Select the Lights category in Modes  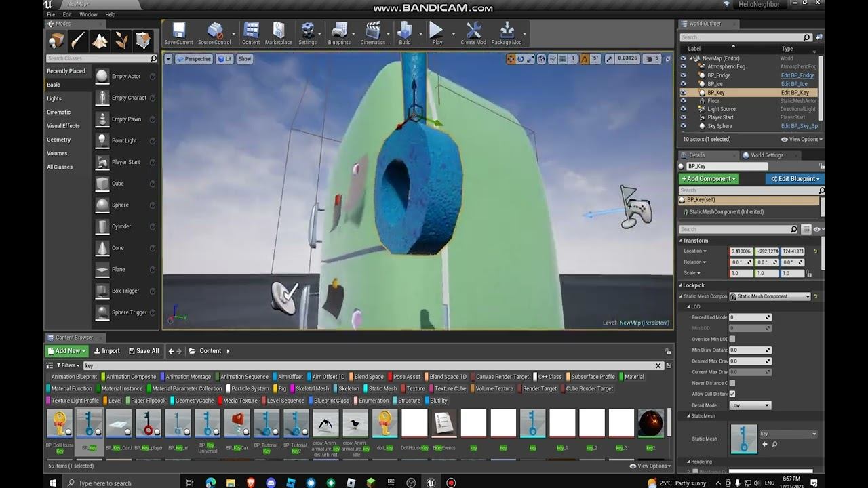point(54,98)
